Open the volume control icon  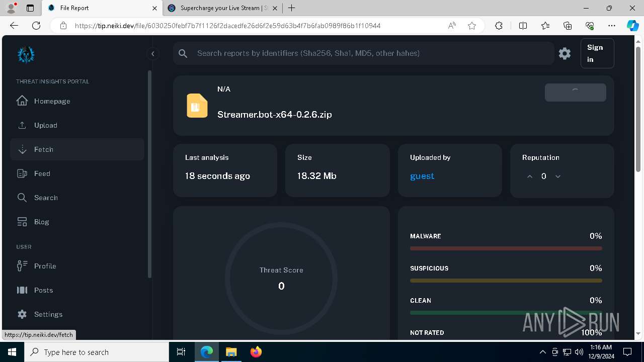click(579, 352)
